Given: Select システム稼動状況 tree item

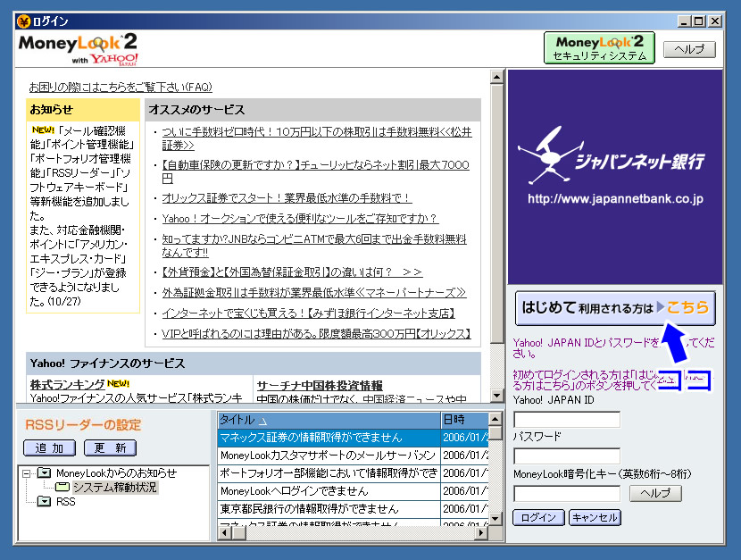Looking at the screenshot, I should (115, 488).
